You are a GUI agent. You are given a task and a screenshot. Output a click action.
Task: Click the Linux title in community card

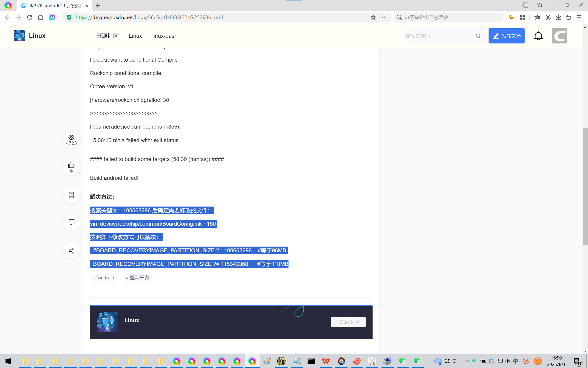pos(132,320)
